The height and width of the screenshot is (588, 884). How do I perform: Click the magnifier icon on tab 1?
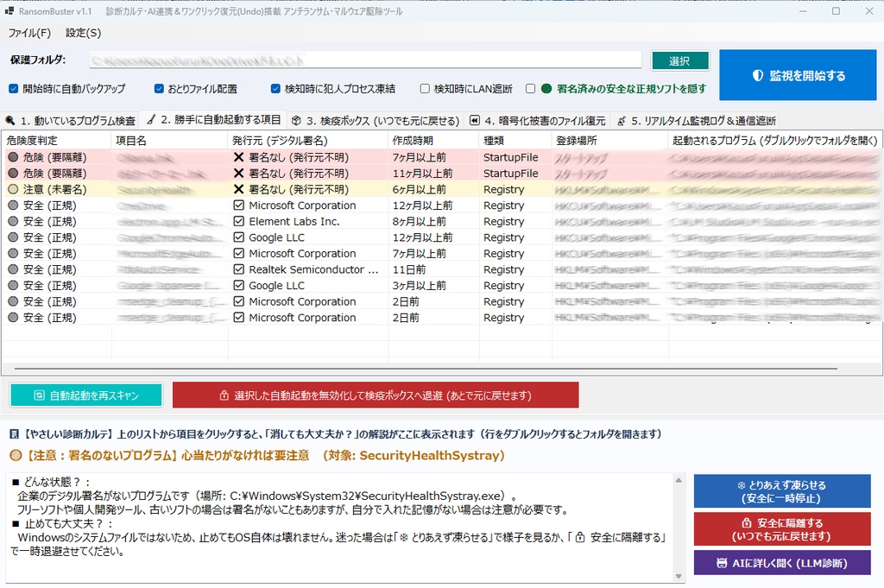(10, 120)
